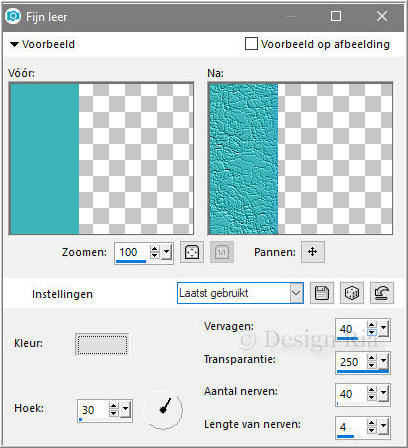Open the Zoomen value dropdown arrow
408x448 pixels.
167,252
